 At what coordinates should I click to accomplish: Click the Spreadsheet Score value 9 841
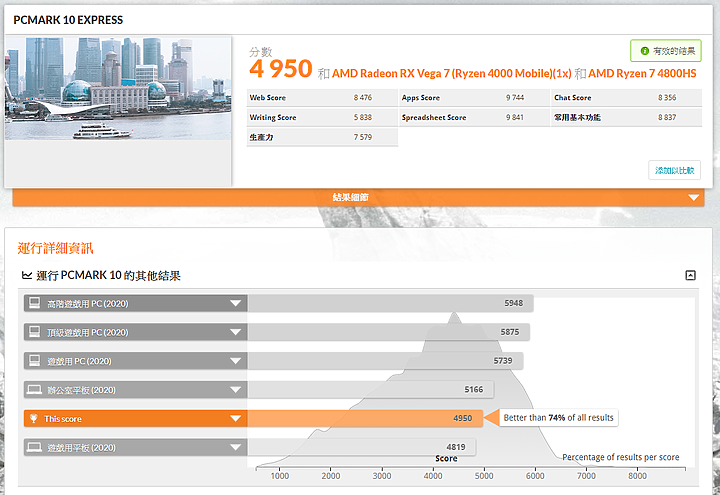click(x=515, y=118)
